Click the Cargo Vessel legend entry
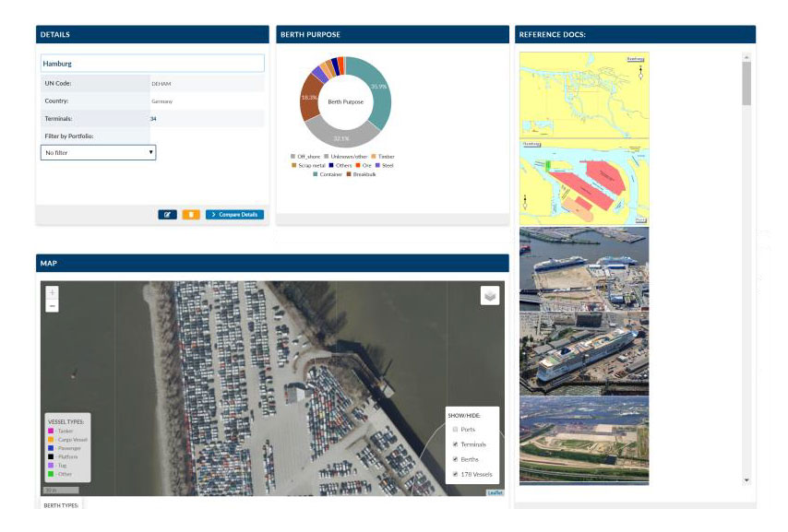 point(68,440)
